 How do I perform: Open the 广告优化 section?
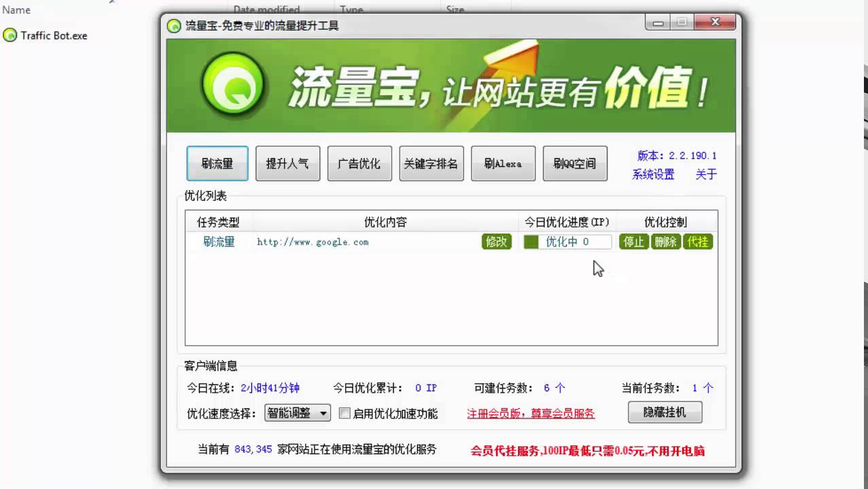tap(359, 164)
